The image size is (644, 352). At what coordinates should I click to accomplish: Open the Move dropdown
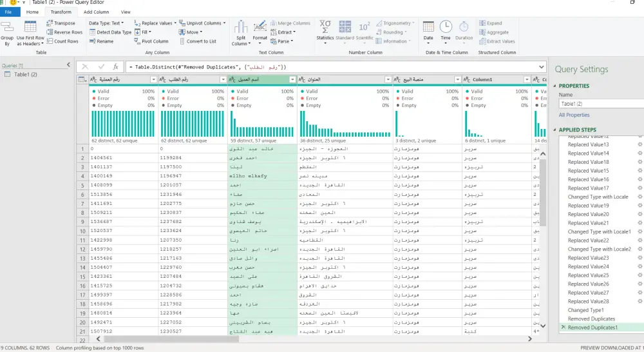click(191, 32)
